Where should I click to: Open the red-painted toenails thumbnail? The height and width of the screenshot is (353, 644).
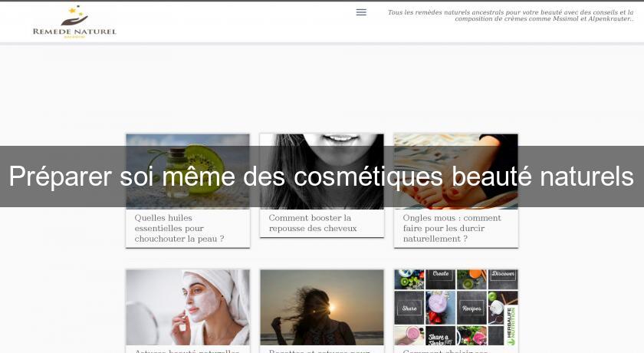(x=456, y=171)
